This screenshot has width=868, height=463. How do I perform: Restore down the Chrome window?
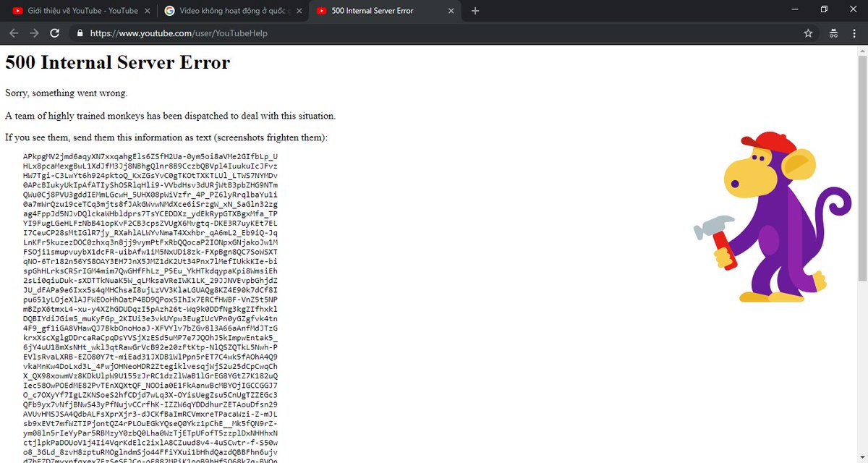coord(824,10)
